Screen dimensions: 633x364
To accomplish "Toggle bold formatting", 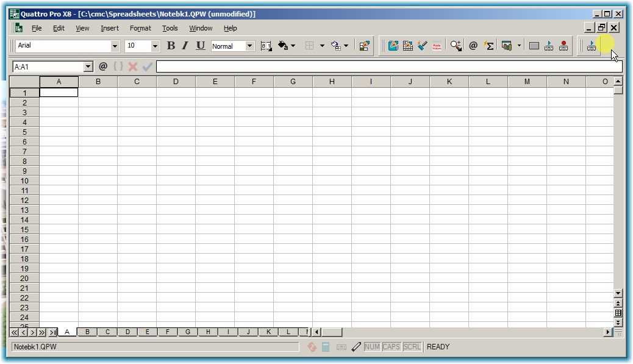I will pos(171,46).
